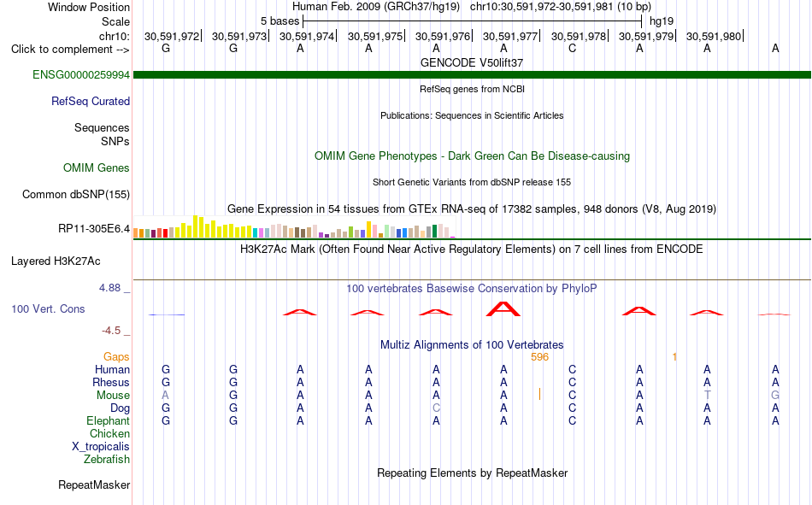
Task: Click Short Genetic Variants dbSNP title
Action: [x=472, y=182]
